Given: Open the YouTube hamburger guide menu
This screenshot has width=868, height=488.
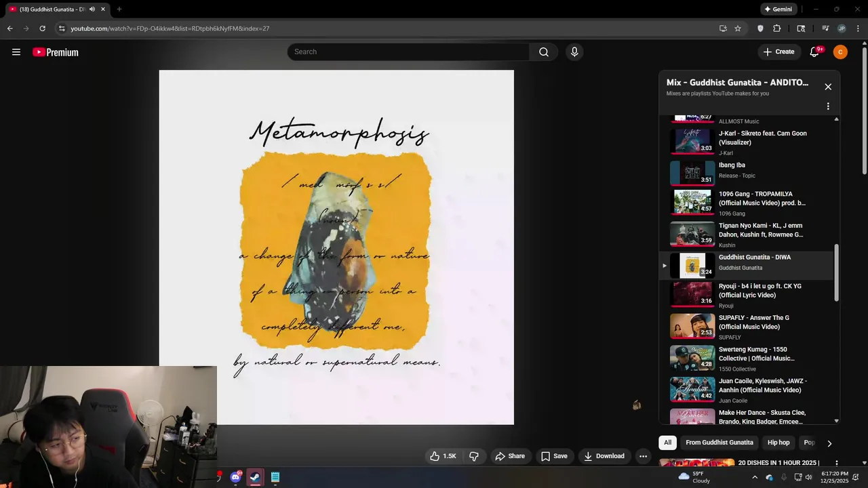Looking at the screenshot, I should (16, 52).
